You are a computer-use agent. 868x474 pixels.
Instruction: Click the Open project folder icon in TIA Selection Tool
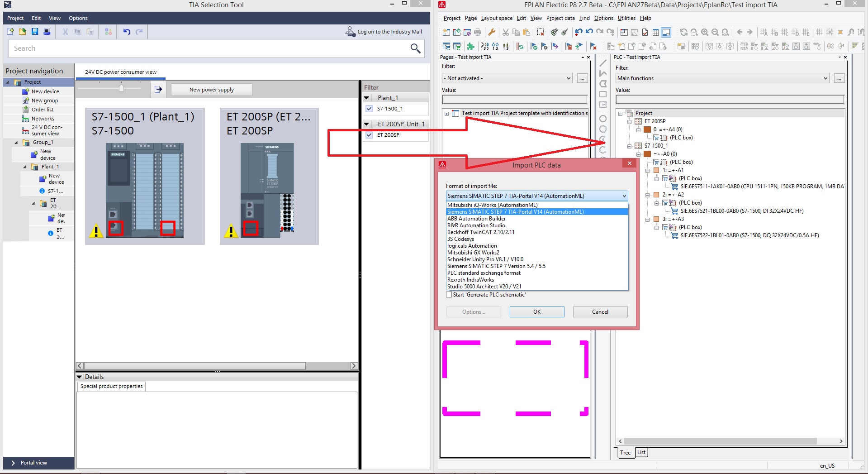coord(23,32)
